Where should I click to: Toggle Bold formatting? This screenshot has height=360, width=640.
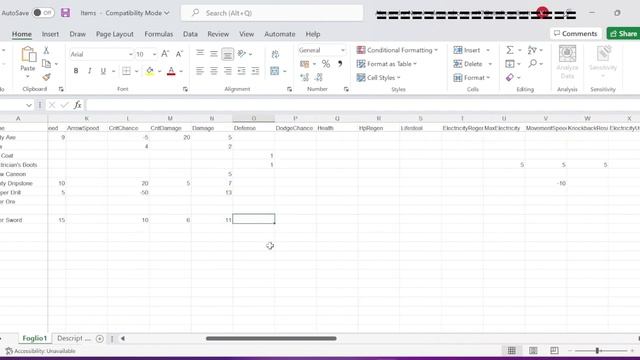pos(76,71)
